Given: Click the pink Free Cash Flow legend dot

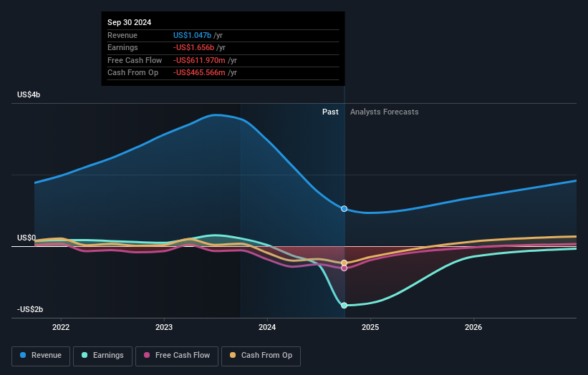Looking at the screenshot, I should point(147,355).
